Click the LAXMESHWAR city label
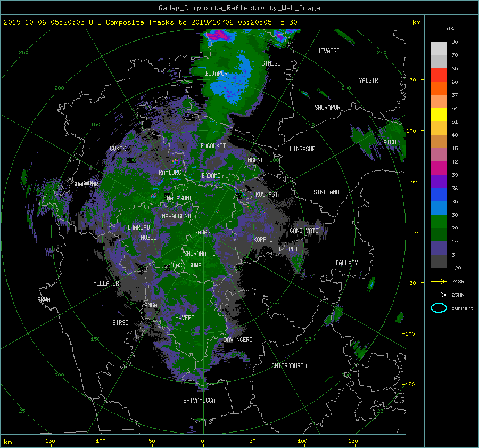Viewport: 479px width, 448px height. [x=188, y=265]
